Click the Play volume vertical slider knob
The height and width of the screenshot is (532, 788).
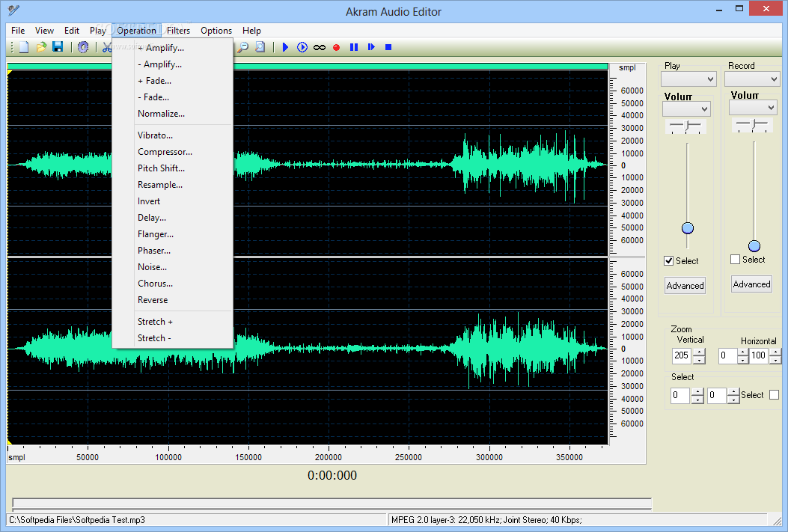coord(688,228)
